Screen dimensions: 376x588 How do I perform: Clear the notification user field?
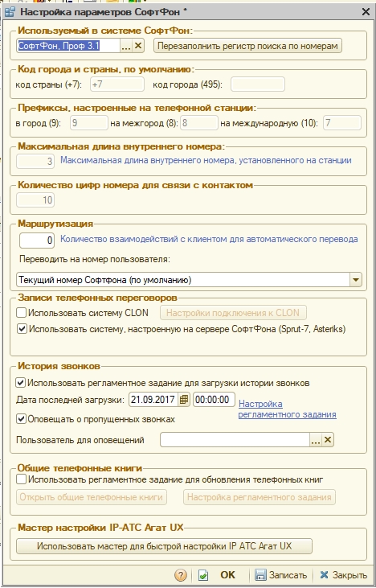click(328, 440)
